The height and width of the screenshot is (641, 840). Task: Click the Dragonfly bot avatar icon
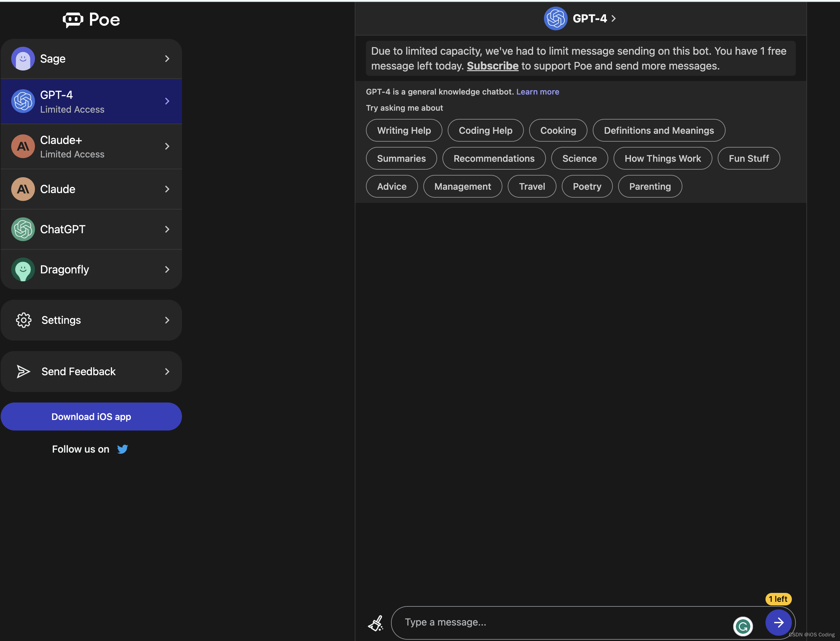point(23,269)
